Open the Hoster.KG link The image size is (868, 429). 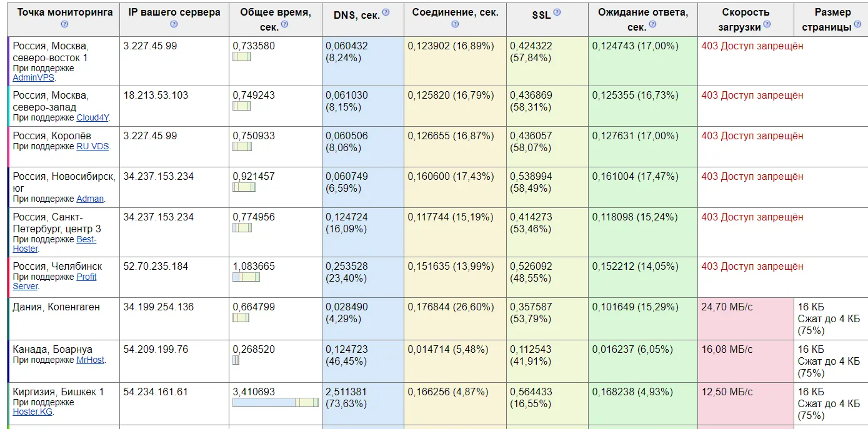point(32,412)
